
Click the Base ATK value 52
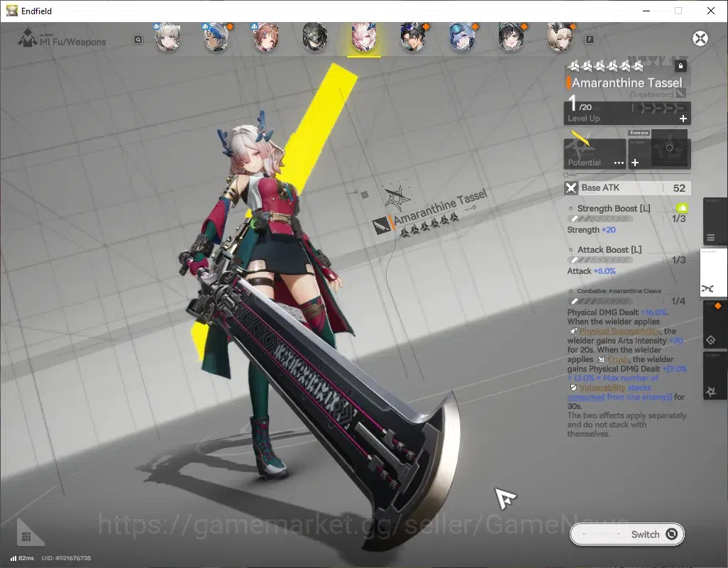(679, 188)
